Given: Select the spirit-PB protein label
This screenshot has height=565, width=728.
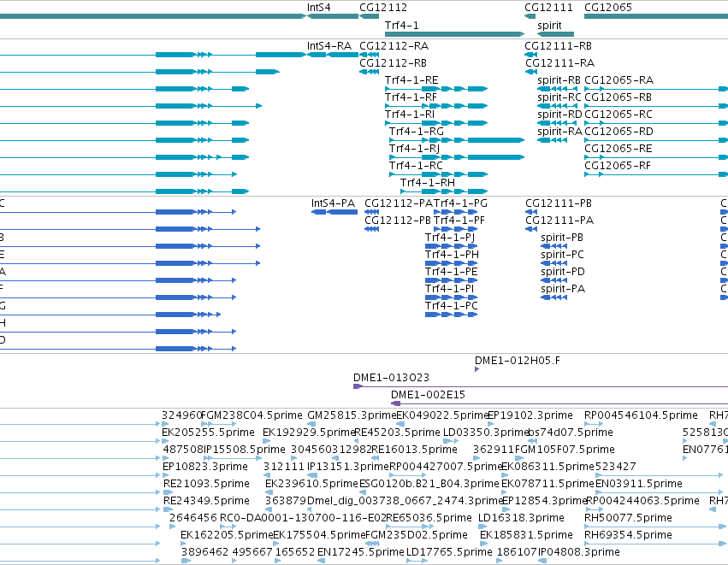Looking at the screenshot, I should click(x=562, y=238).
